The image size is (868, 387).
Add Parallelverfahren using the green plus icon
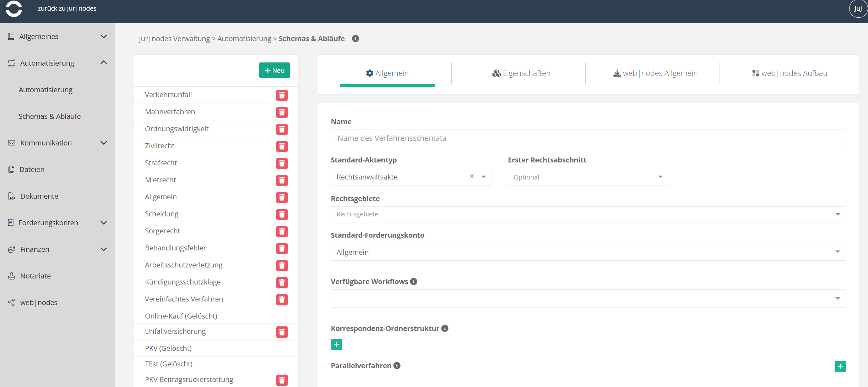(x=840, y=366)
